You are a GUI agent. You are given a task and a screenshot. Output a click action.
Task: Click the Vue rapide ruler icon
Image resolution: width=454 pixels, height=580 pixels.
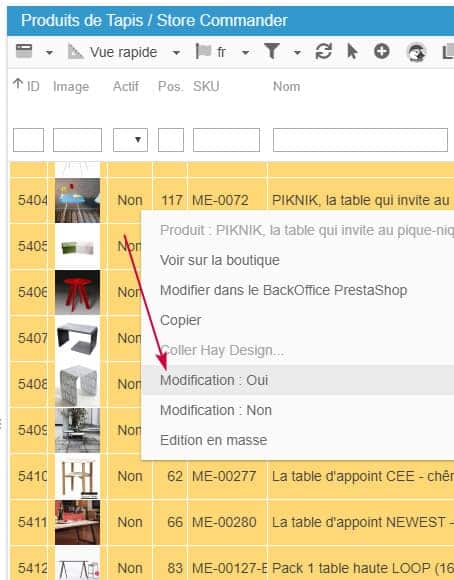point(75,51)
